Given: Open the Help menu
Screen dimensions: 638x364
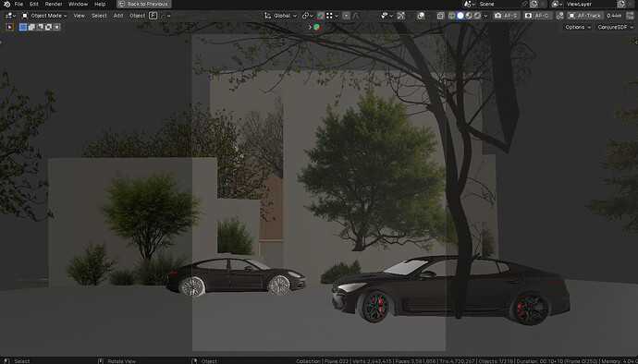Looking at the screenshot, I should (x=100, y=4).
